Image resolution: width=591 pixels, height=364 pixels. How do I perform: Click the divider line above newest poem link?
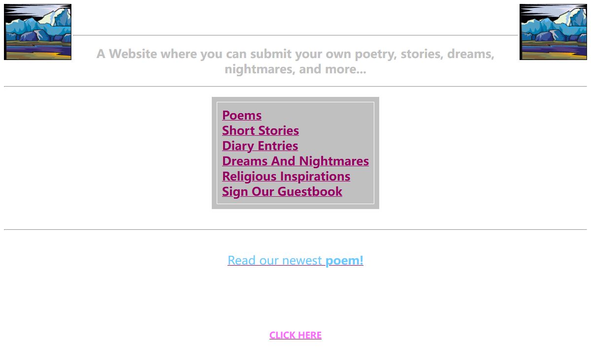click(x=295, y=230)
